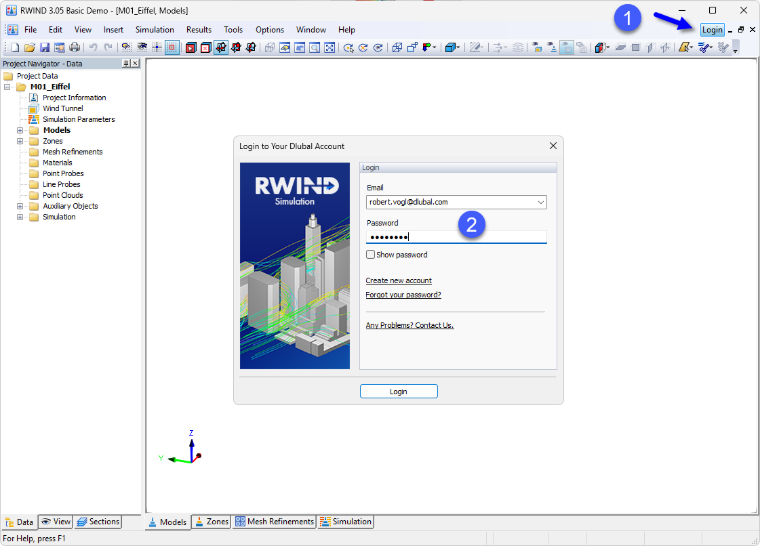This screenshot has width=760, height=546.
Task: Click the Print toolbar icon
Action: click(74, 48)
